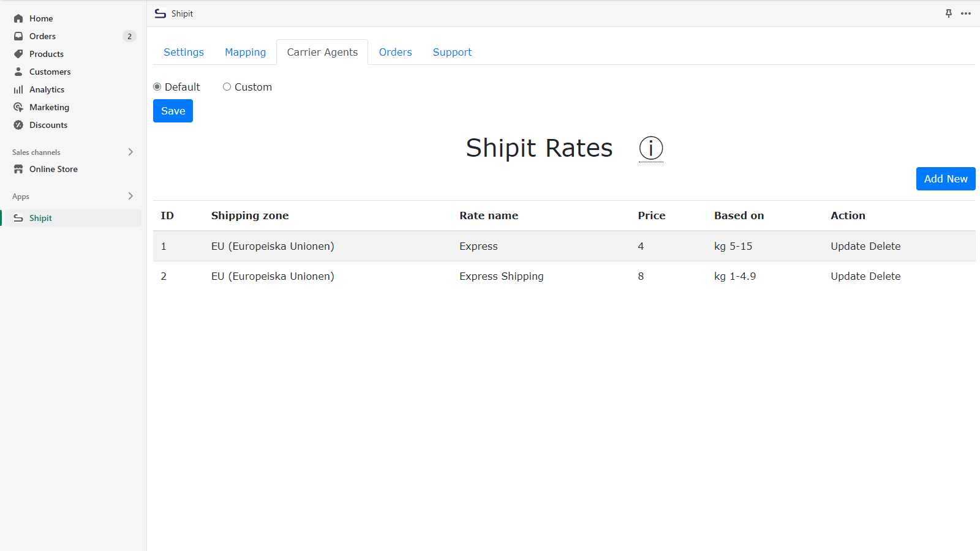Switch to the Mapping tab
Viewport: 980px width, 551px height.
[245, 52]
